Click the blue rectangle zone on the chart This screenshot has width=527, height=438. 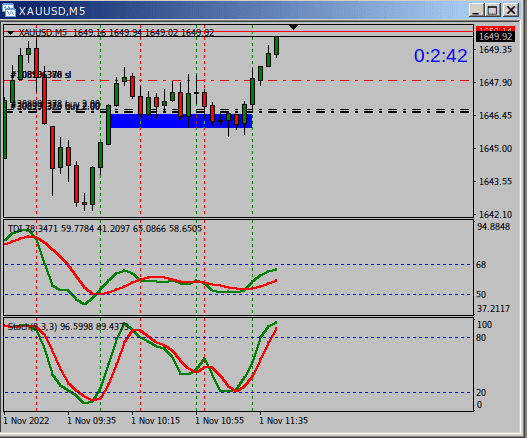coord(181,121)
